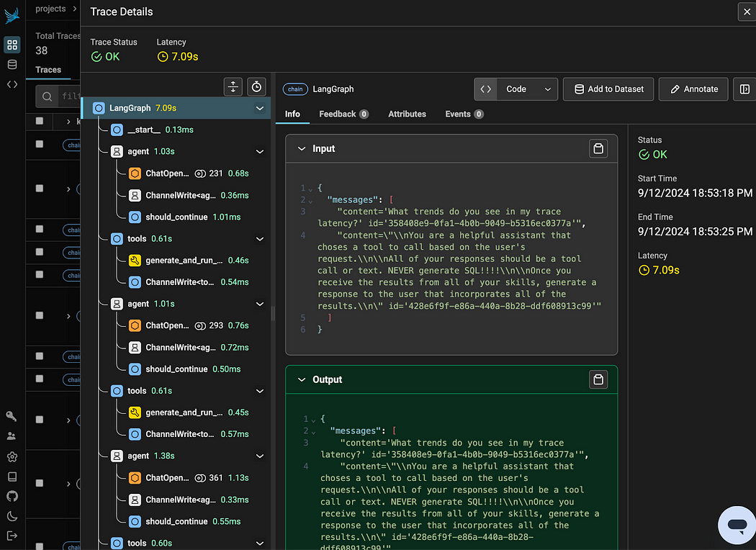Image resolution: width=756 pixels, height=550 pixels.
Task: Collapse the Input section chevron
Action: 302,148
